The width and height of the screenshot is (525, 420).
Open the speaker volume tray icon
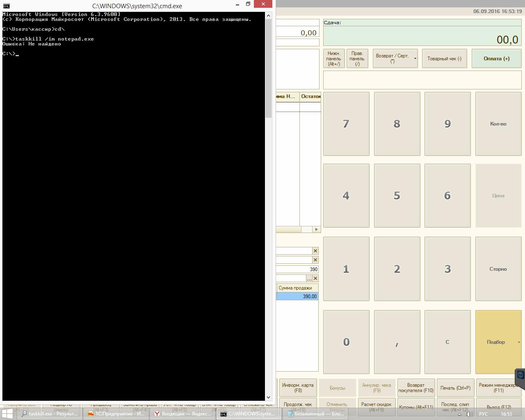click(x=469, y=414)
